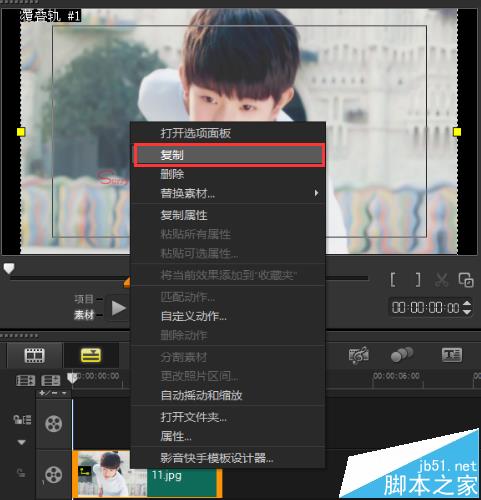The image size is (481, 500).
Task: Set mark-out with the right bracket icon
Action: pyautogui.click(x=418, y=280)
